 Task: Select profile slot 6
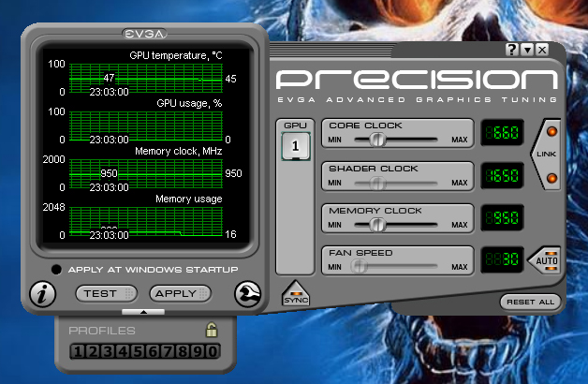pos(153,351)
